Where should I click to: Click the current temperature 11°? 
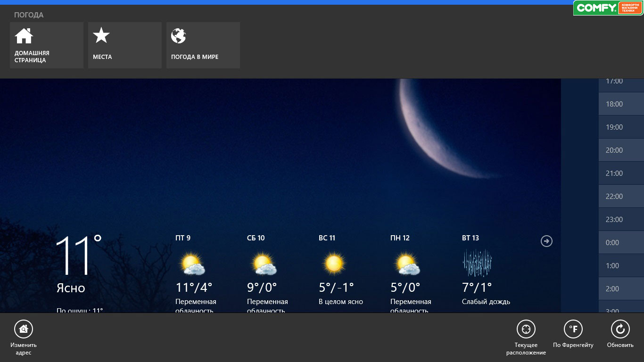(79, 255)
